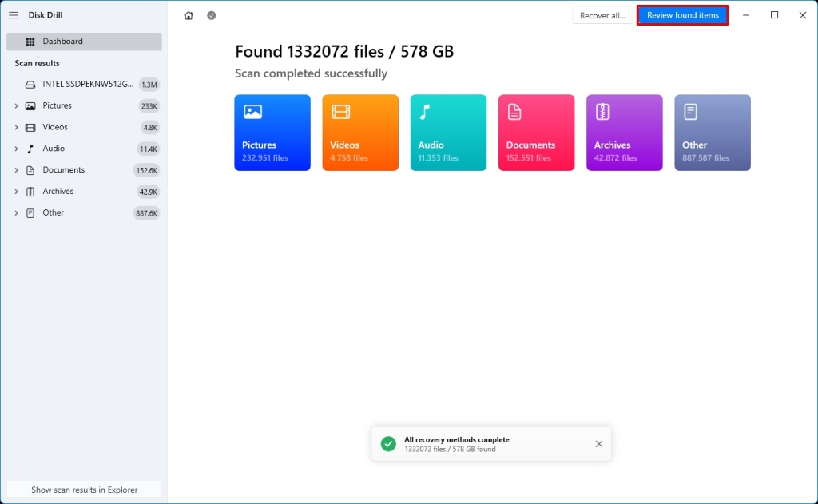
Task: Open the hamburger menu icon
Action: point(13,14)
